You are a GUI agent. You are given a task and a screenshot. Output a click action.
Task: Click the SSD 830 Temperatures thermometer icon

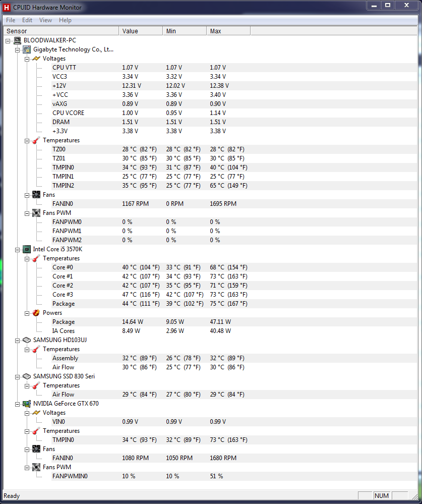[36, 385]
